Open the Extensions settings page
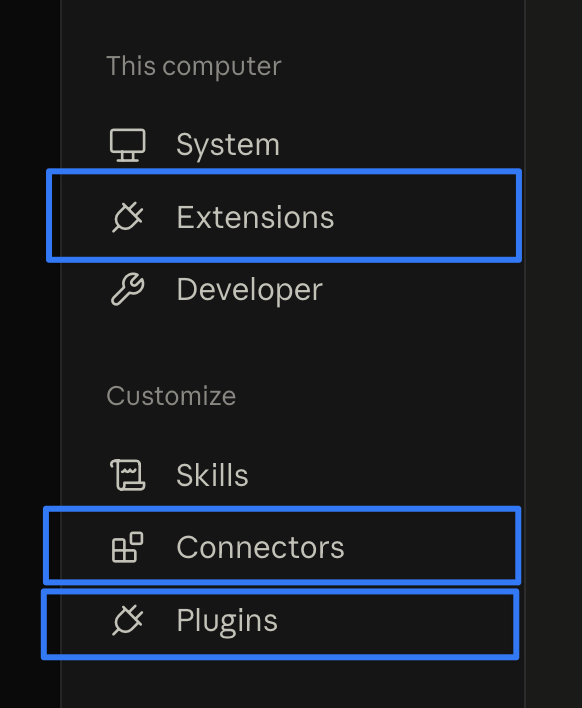This screenshot has width=582, height=708. (284, 216)
